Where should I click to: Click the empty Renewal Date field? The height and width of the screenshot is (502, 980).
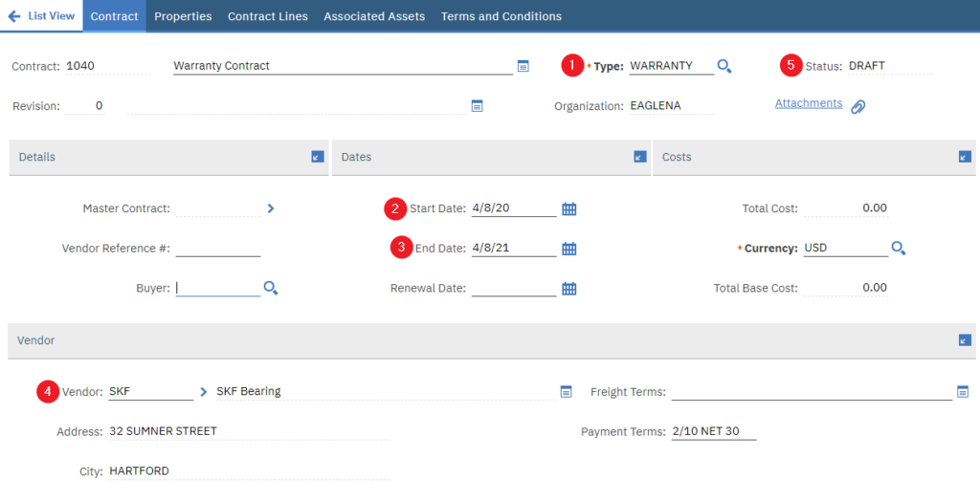(x=514, y=289)
